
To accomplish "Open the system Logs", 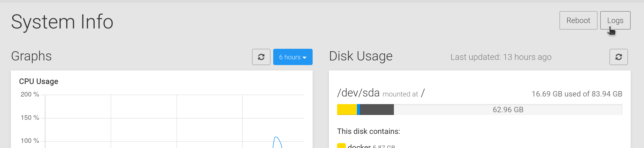I will tap(615, 20).
